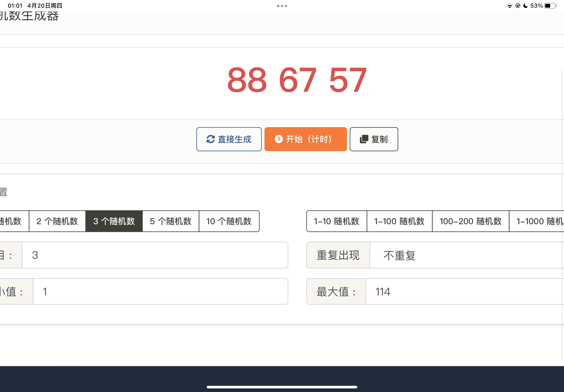Viewport: 564px width, 392px height.
Task: Choose 100–200 随机数 range preset
Action: [x=471, y=221]
